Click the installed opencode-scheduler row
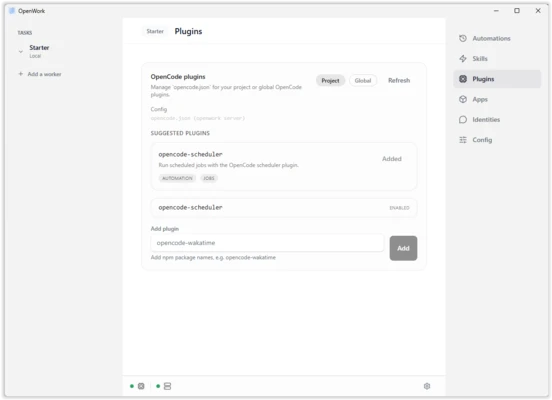 click(284, 208)
